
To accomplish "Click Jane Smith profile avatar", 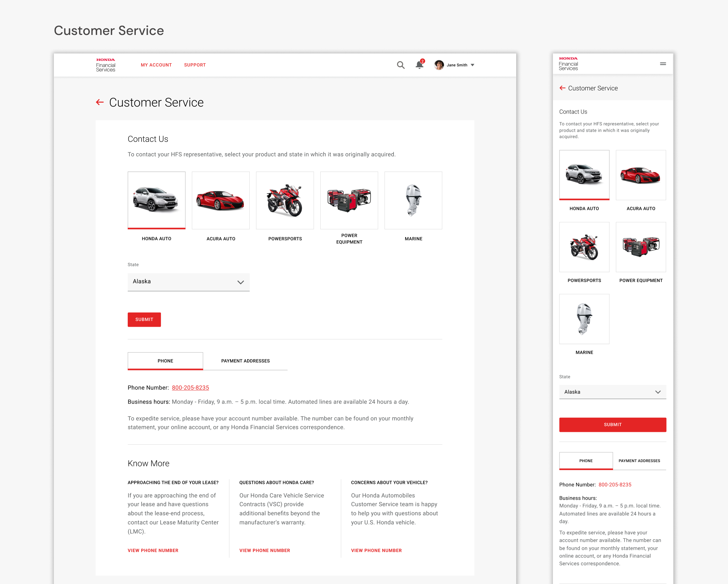I will (439, 65).
